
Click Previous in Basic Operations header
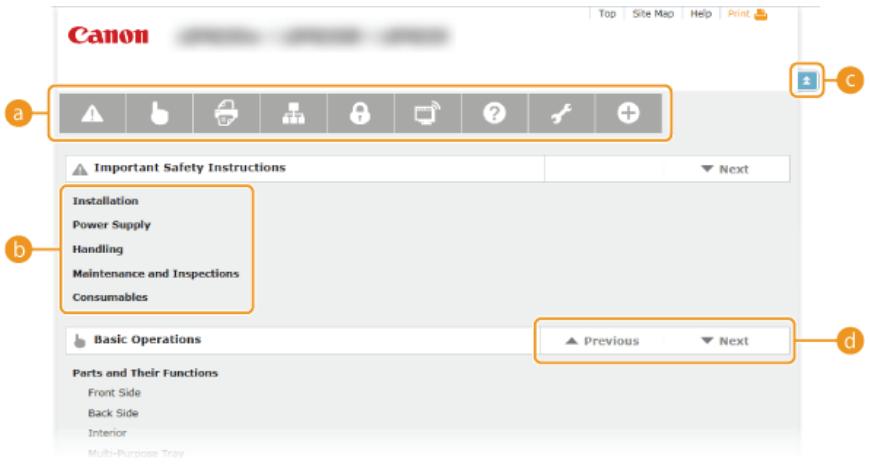602,341
